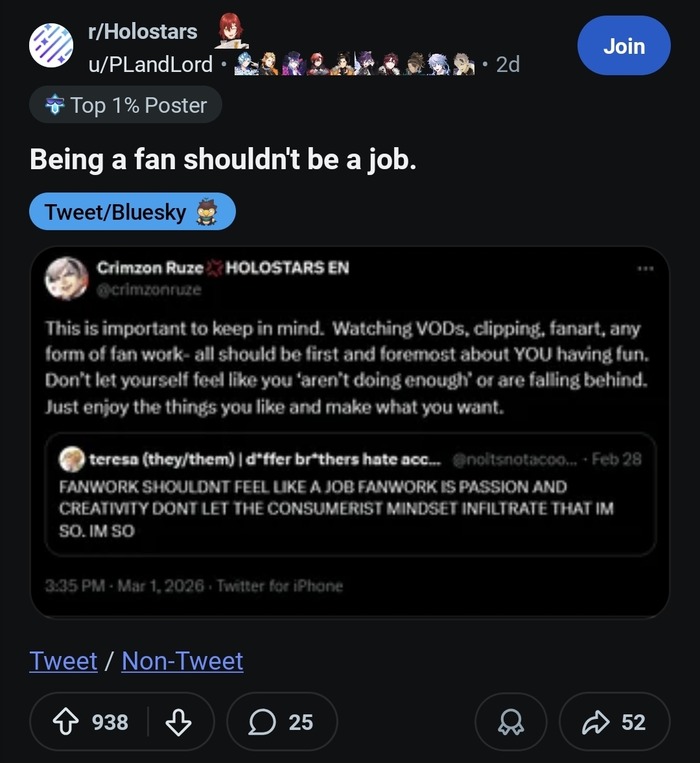Open comments via speech bubble icon
This screenshot has width=700, height=763.
point(262,722)
